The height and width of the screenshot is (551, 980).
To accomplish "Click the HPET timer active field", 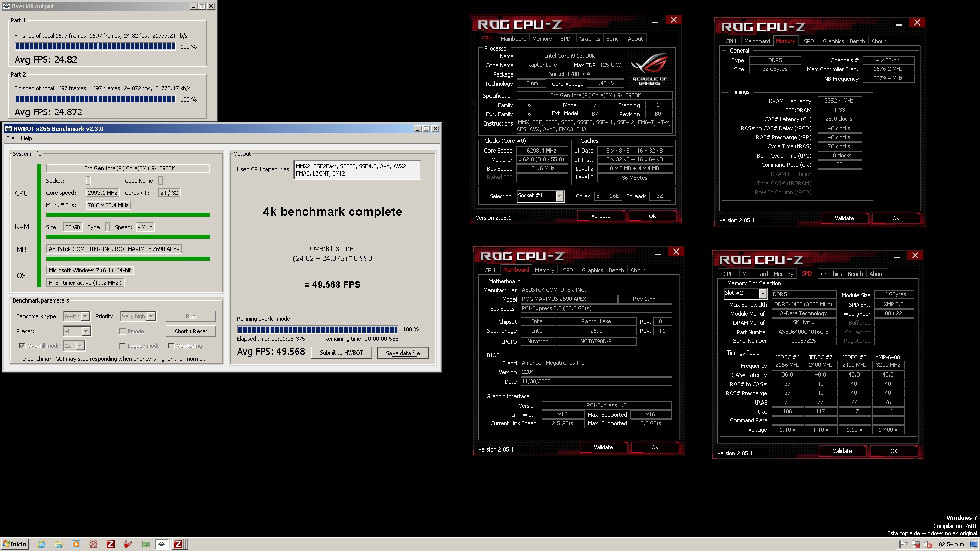I will [85, 283].
